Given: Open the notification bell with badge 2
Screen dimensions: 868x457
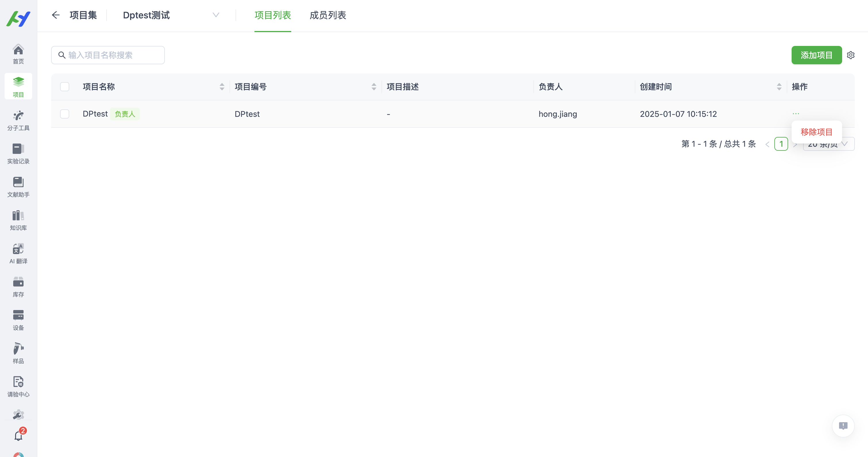Looking at the screenshot, I should click(18, 435).
